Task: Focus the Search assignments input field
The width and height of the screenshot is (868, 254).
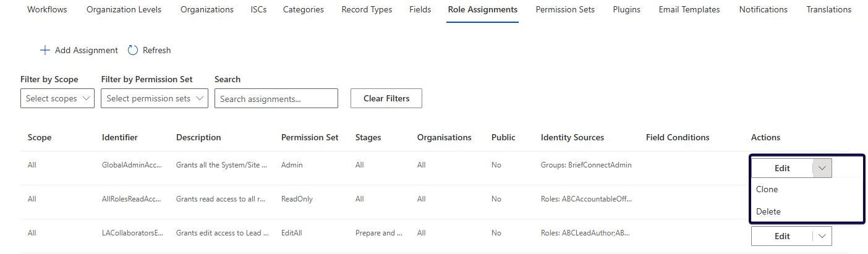Action: point(276,98)
